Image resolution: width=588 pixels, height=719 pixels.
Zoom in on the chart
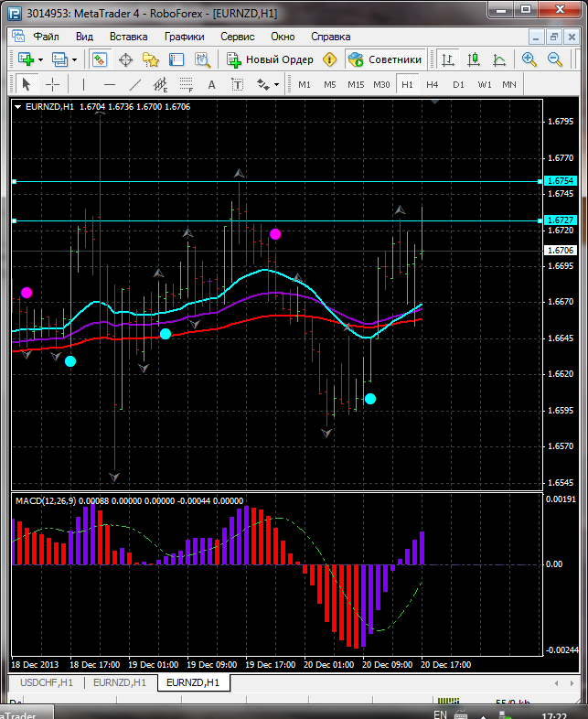click(x=529, y=59)
